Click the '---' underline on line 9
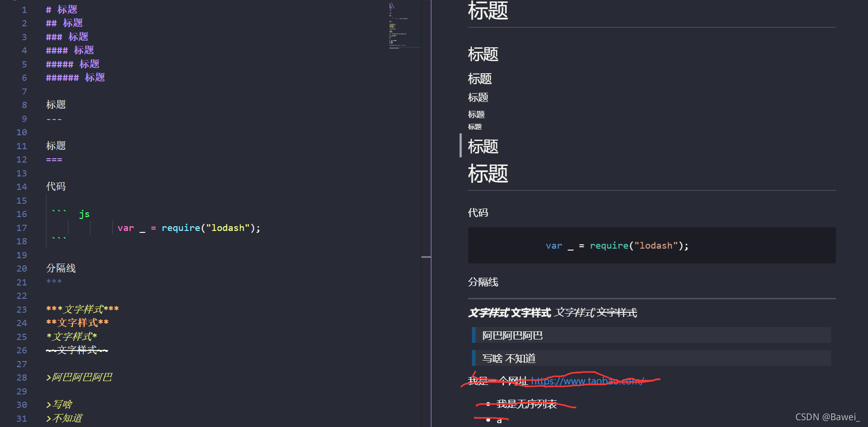 pyautogui.click(x=54, y=119)
